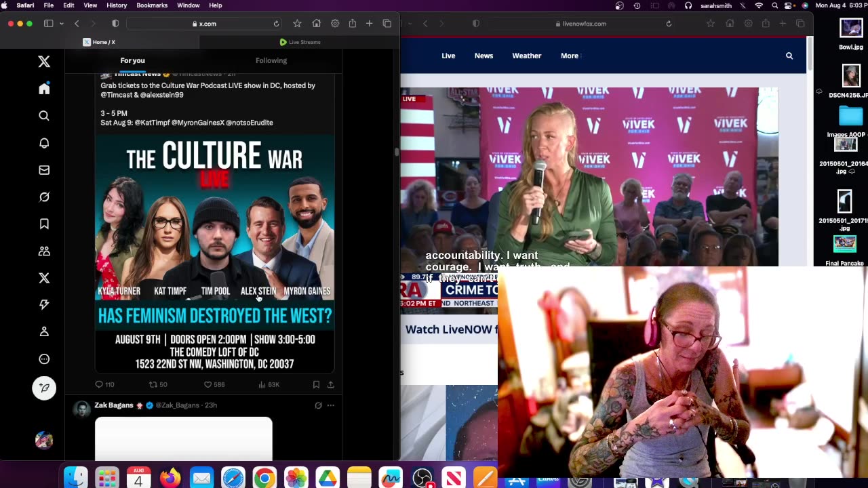Like the Timcast News post
This screenshot has width=868, height=488.
tap(214, 384)
